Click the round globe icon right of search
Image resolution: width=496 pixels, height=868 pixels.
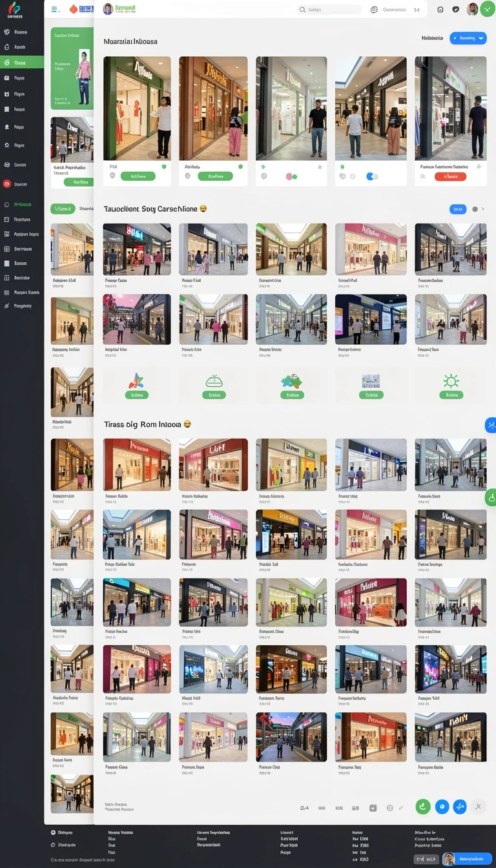[x=374, y=10]
